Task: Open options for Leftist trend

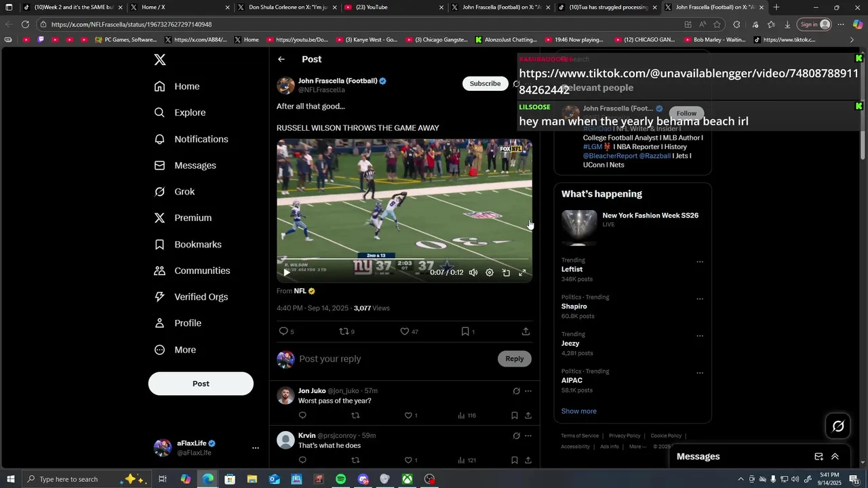Action: pyautogui.click(x=700, y=262)
